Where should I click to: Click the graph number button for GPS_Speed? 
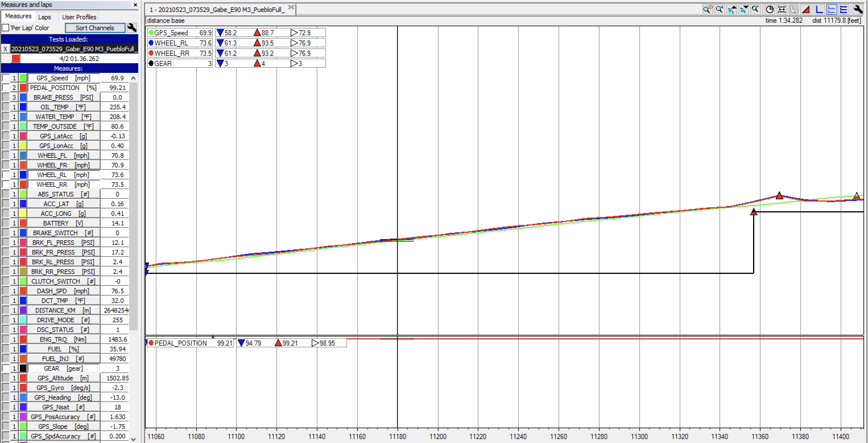click(14, 78)
